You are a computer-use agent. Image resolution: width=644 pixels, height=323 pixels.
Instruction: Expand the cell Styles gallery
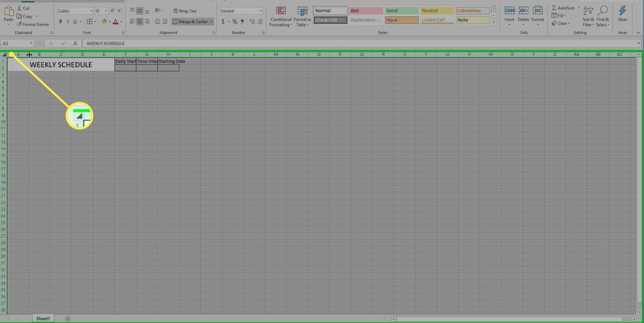(x=493, y=22)
